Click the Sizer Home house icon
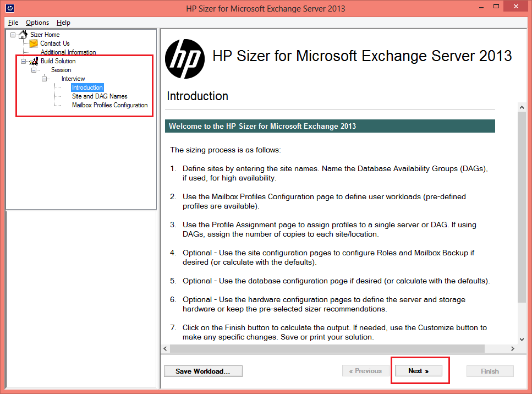 [23, 35]
